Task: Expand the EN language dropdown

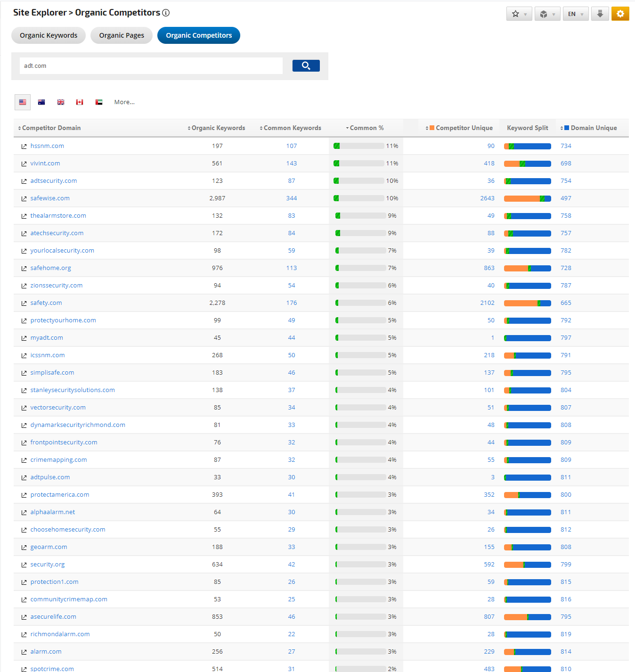Action: [575, 14]
